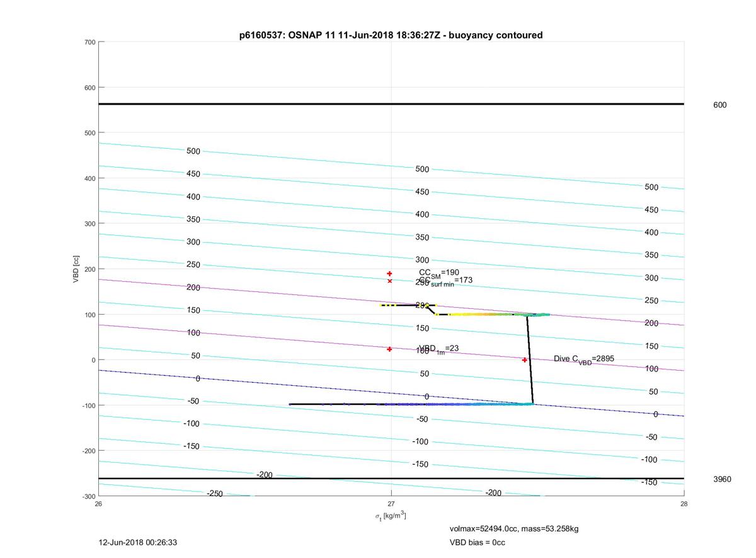This screenshot has height=558, width=756.
Task: Click the red plus marker beside CC SM
Action: 390,274
